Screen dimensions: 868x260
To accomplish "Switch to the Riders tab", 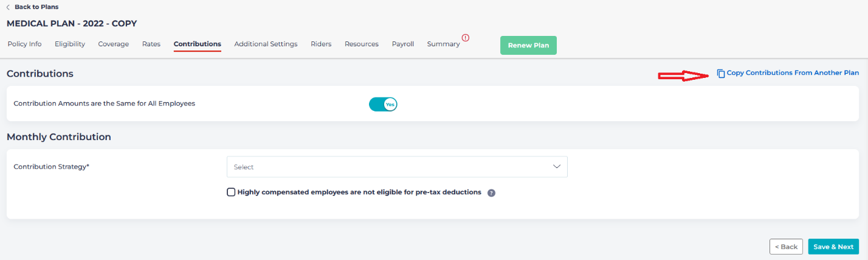I will [x=321, y=44].
